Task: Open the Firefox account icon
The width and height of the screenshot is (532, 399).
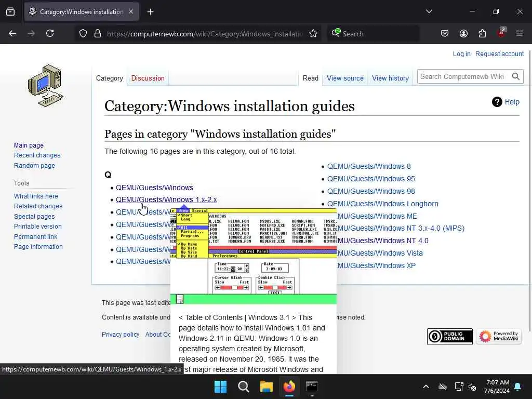Action: coord(463,33)
